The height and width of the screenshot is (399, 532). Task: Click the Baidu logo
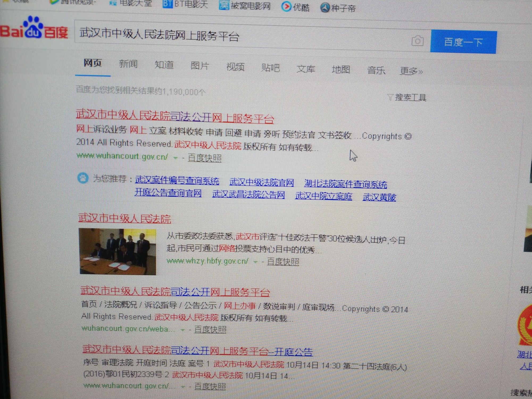click(34, 28)
